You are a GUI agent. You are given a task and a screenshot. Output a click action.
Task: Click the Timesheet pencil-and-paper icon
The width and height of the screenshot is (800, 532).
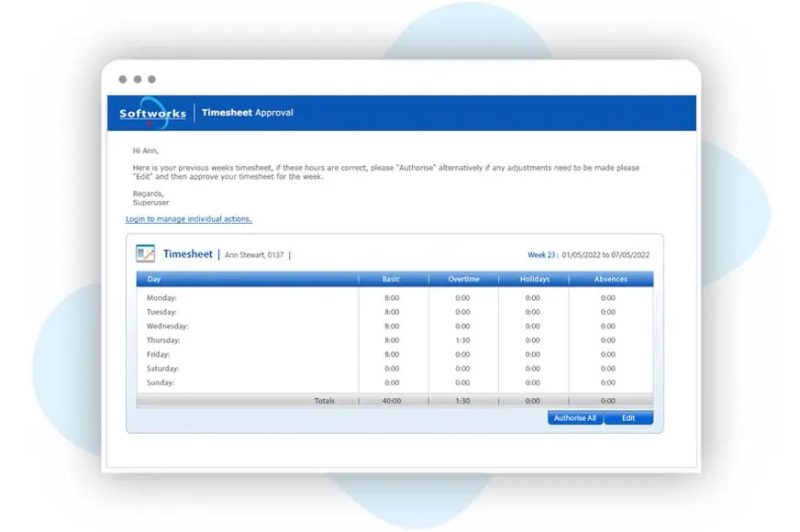[145, 253]
